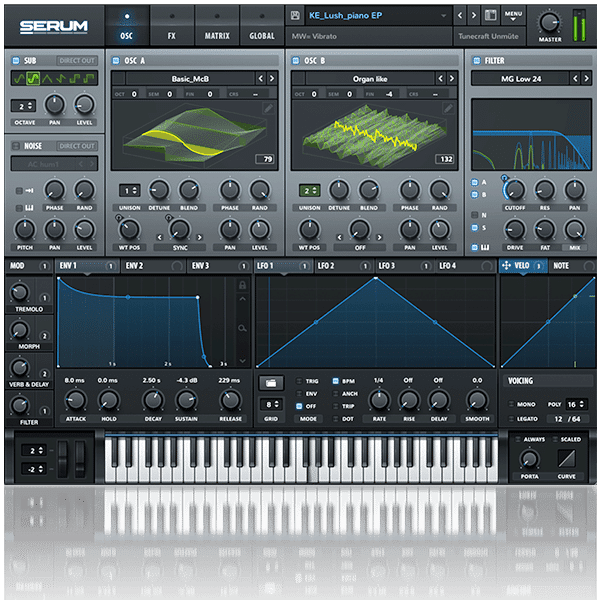This screenshot has height=600, width=600.
Task: Click the drag-assign arrows icon beside VELO
Action: (x=506, y=266)
